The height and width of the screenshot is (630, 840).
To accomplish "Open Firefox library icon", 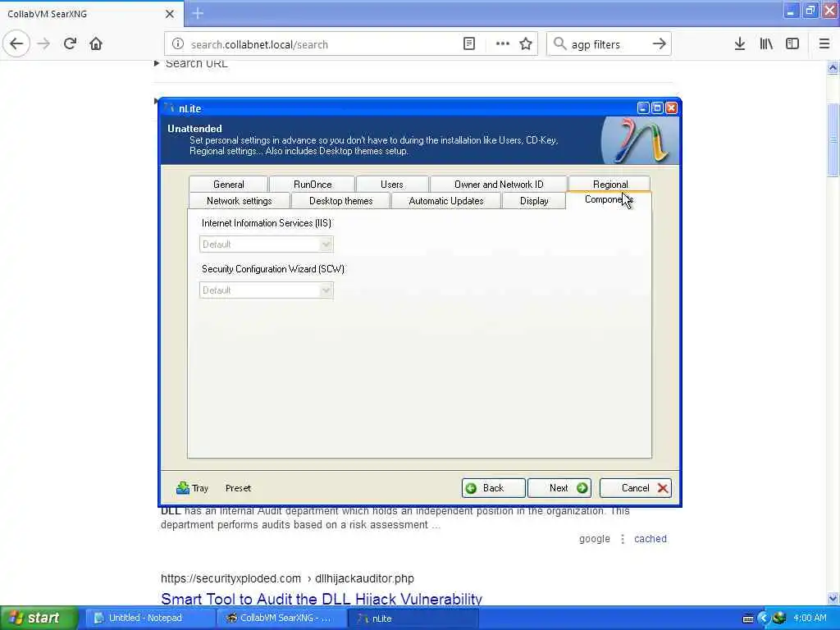I will point(766,44).
